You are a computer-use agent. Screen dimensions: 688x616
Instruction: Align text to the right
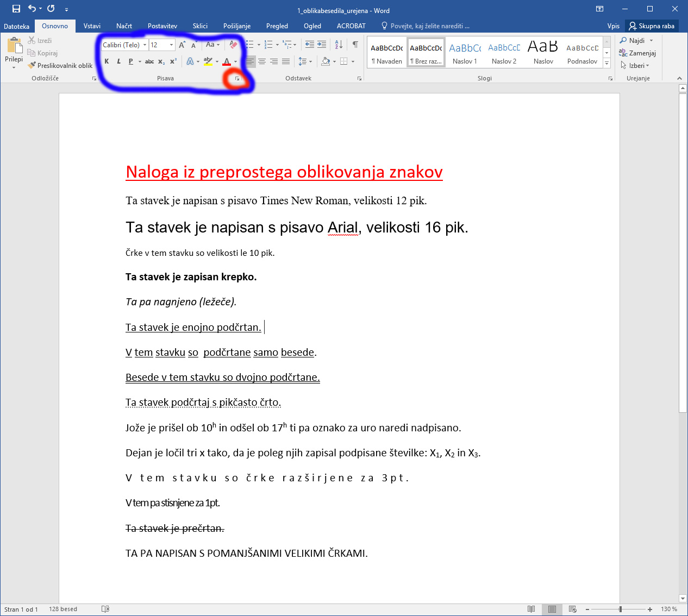click(x=274, y=61)
